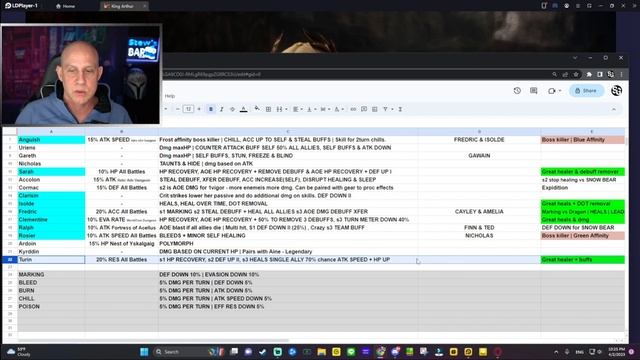Collapse the Sheets toolbar with up chevron
This screenshot has width=640, height=360.
[613, 109]
